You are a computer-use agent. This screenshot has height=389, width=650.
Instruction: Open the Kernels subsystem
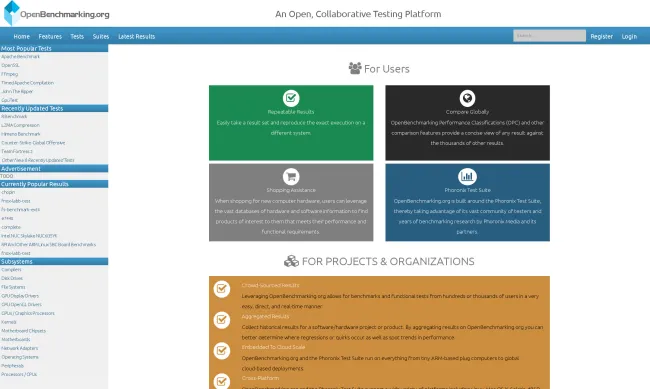9,322
